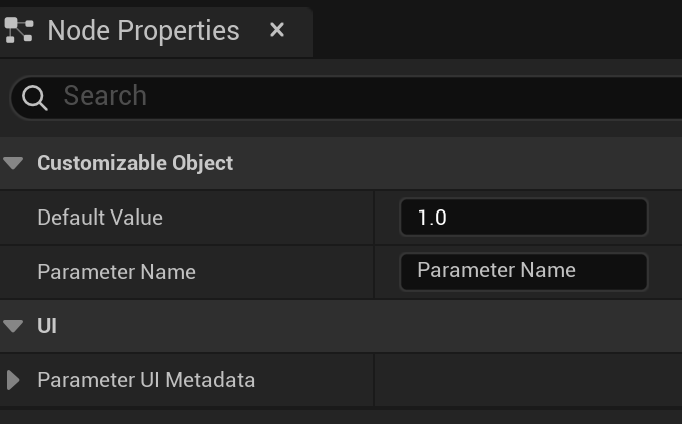Image resolution: width=682 pixels, height=424 pixels.
Task: Click the UI section header text
Action: (47, 326)
